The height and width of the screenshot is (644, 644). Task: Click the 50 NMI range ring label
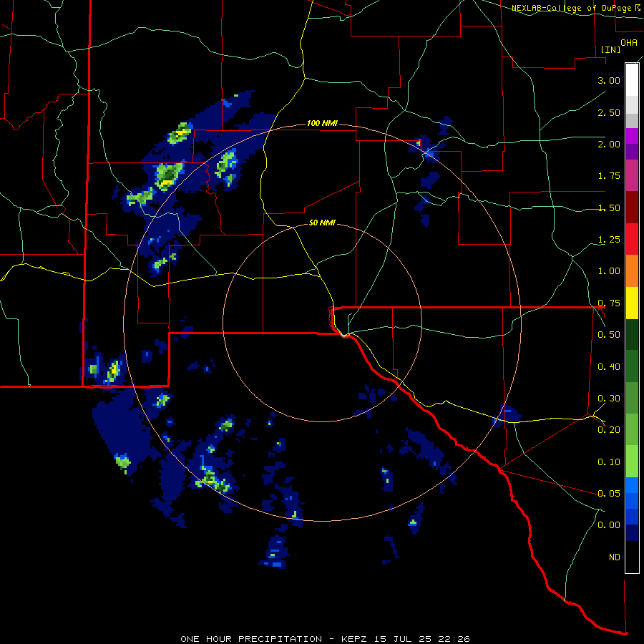[322, 223]
